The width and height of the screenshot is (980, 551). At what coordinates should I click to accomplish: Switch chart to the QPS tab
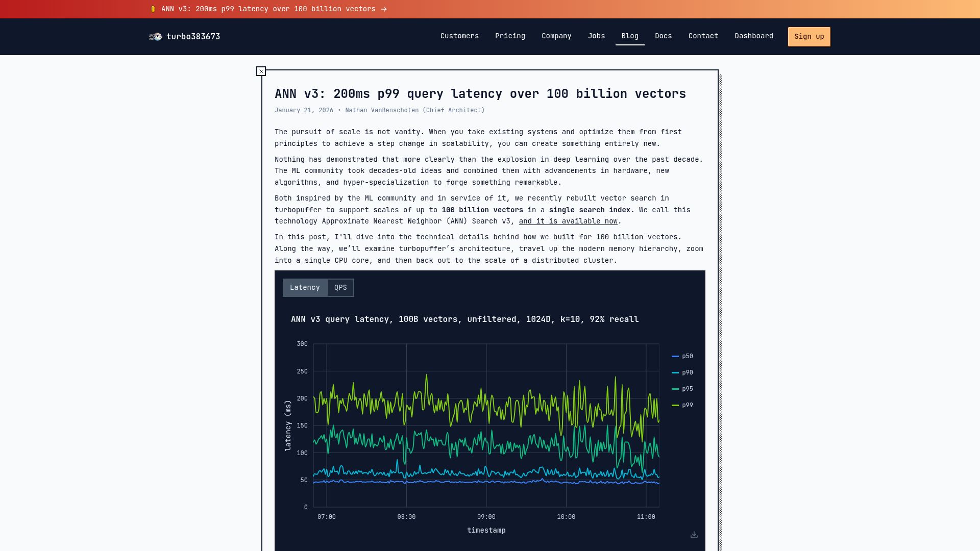click(340, 288)
